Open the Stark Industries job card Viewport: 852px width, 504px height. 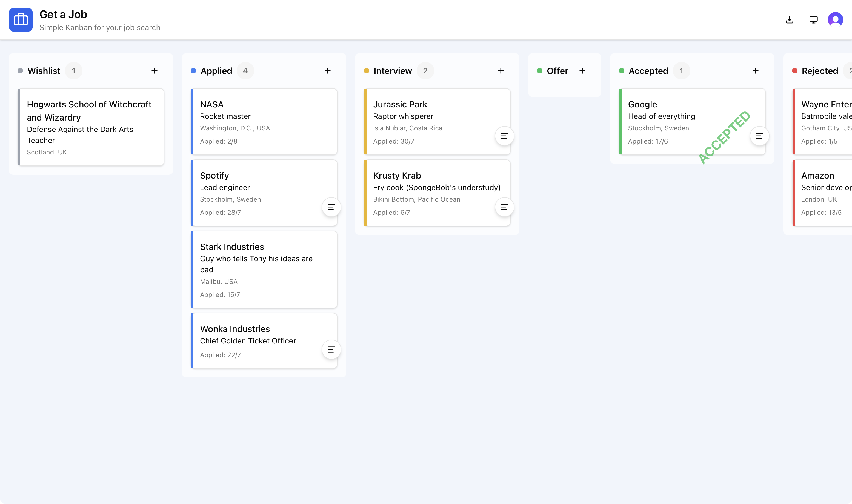(264, 269)
